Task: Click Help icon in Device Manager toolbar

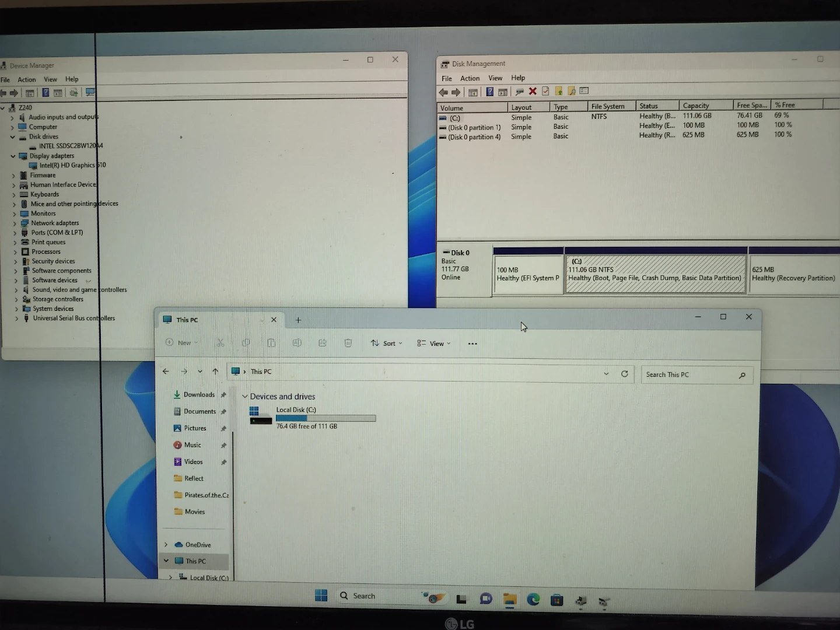Action: (45, 92)
